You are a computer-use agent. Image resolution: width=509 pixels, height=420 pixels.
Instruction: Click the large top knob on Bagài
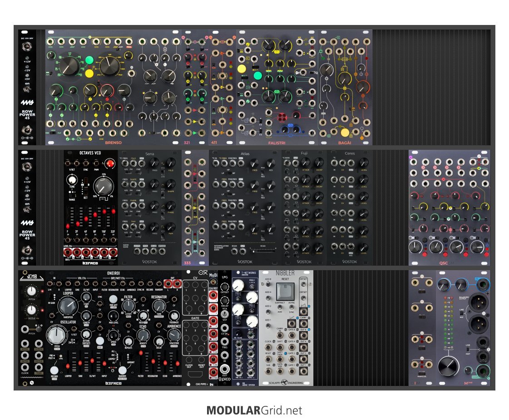point(326,69)
